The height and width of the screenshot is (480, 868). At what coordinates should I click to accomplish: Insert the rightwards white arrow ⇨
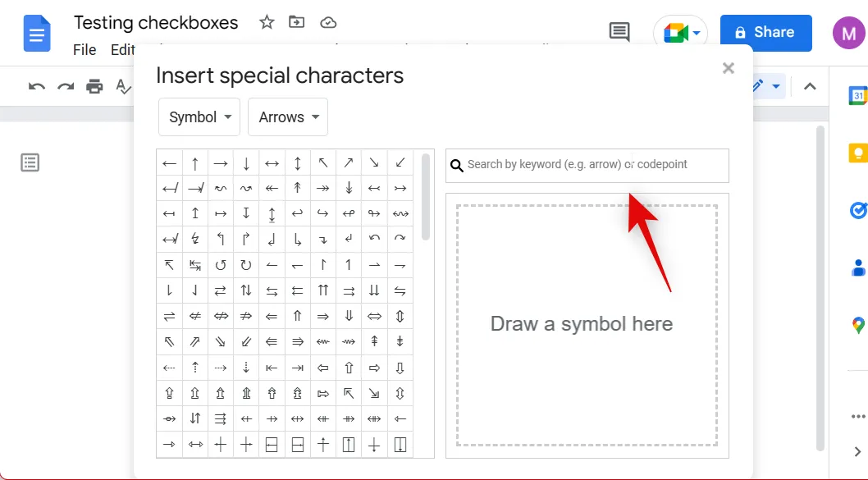374,368
